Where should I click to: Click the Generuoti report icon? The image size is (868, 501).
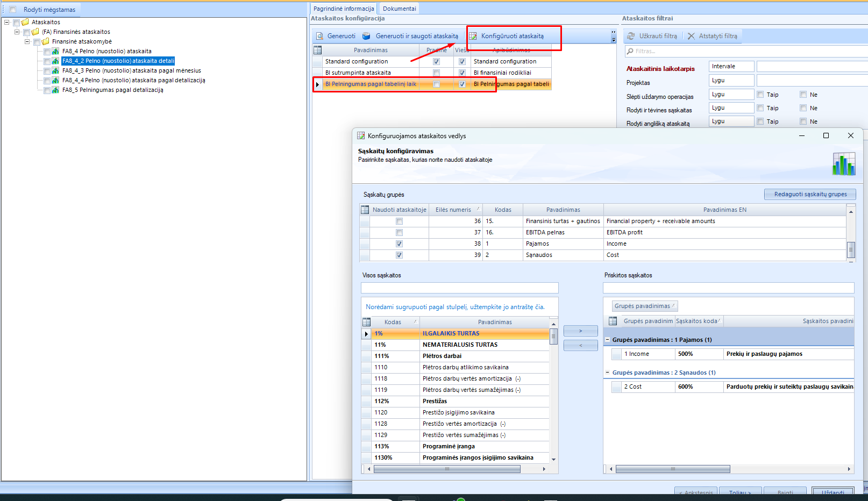[319, 36]
